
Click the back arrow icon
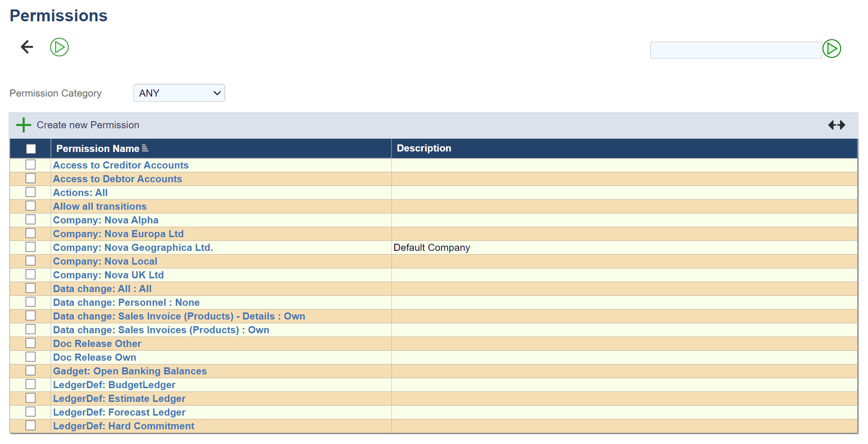27,47
